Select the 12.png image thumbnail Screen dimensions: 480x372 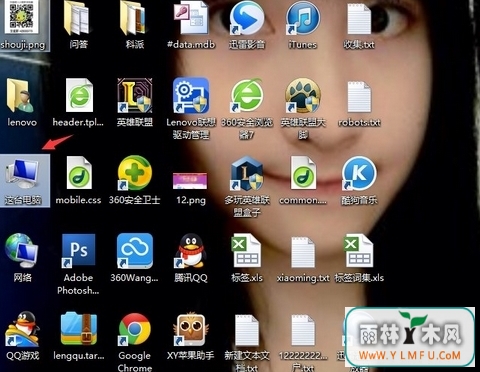tap(190, 181)
